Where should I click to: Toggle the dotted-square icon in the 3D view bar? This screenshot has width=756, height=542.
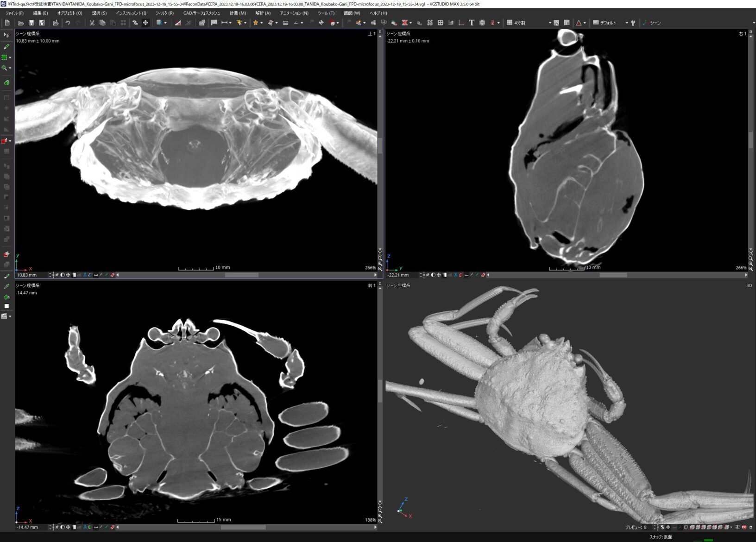coord(737,527)
